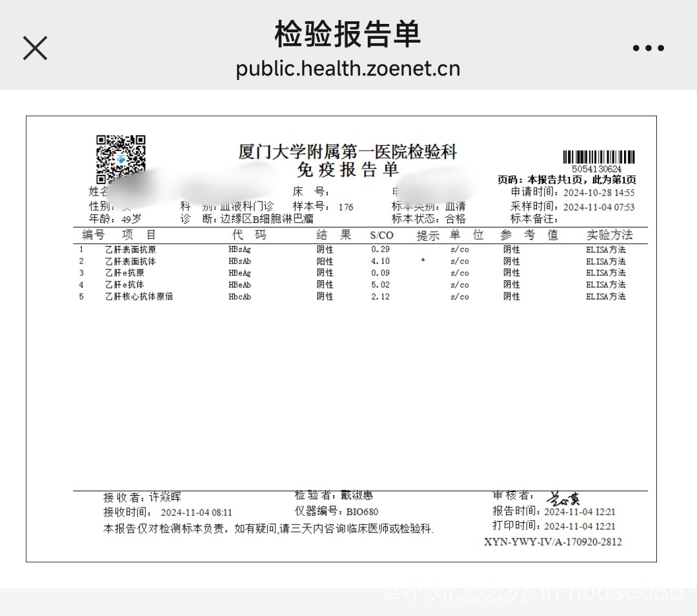Tap the 阴性 reference value for HBeAg
This screenshot has height=616, width=697.
point(512,273)
